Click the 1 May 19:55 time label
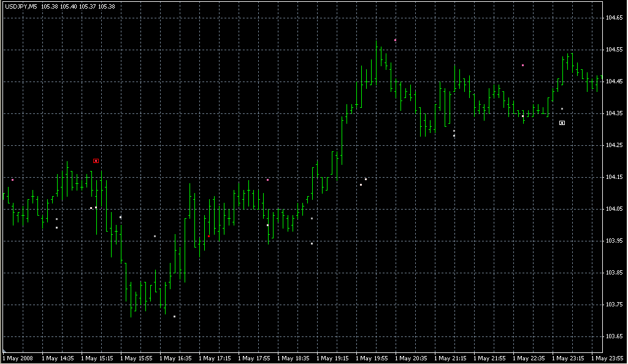The image size is (628, 364). tap(372, 358)
